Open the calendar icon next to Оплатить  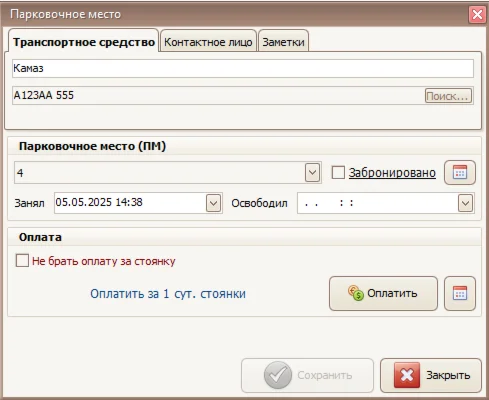click(x=460, y=293)
